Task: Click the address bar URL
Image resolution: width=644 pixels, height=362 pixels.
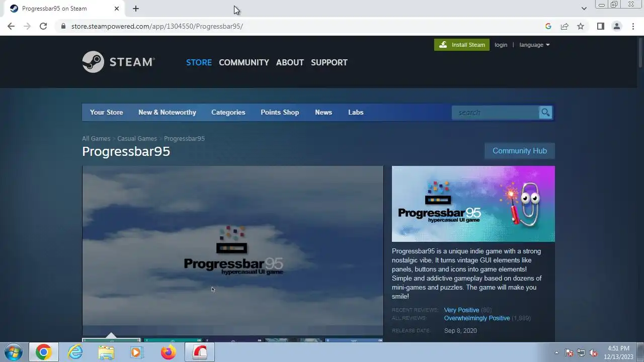Action: [x=157, y=26]
